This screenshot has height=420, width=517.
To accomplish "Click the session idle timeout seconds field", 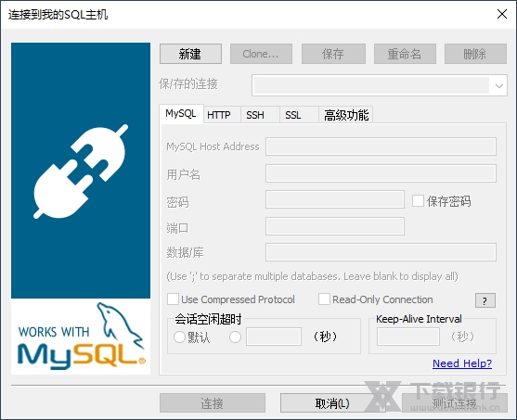I will (x=274, y=337).
